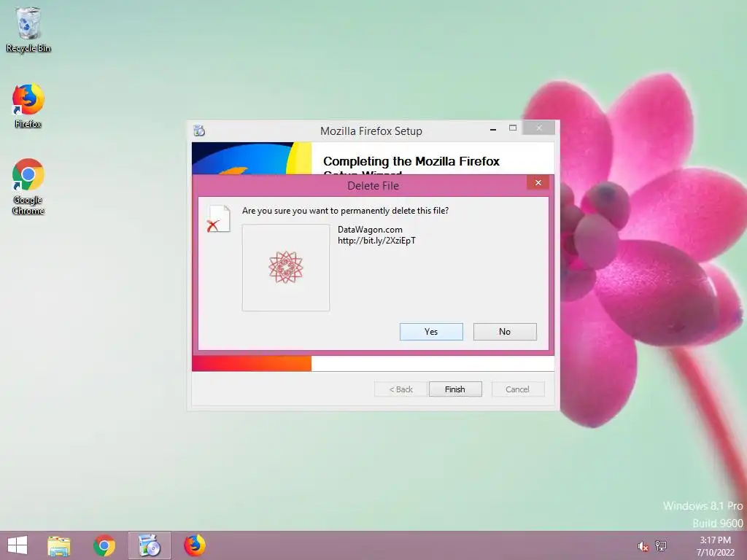
Task: Click the permanently delete question text
Action: coord(345,211)
